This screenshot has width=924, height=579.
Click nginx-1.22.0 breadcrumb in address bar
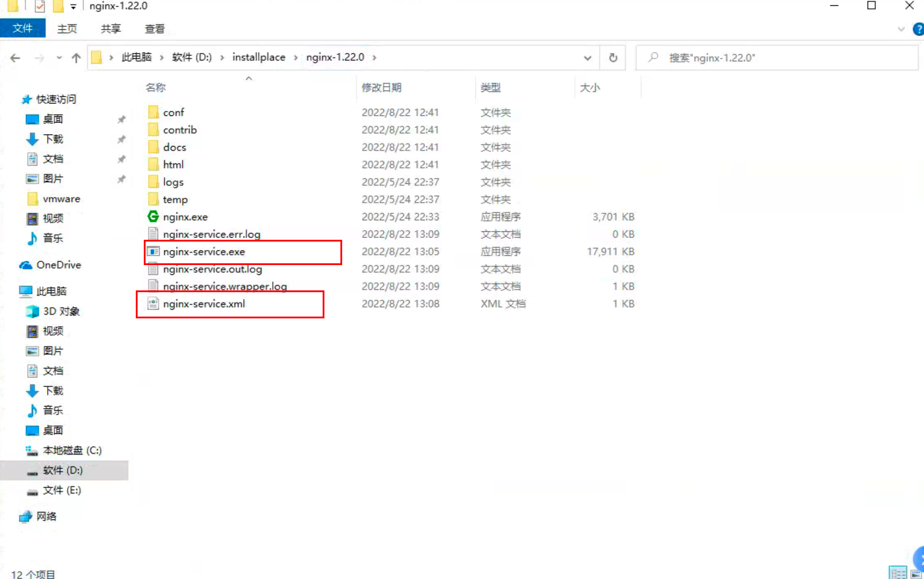(335, 57)
